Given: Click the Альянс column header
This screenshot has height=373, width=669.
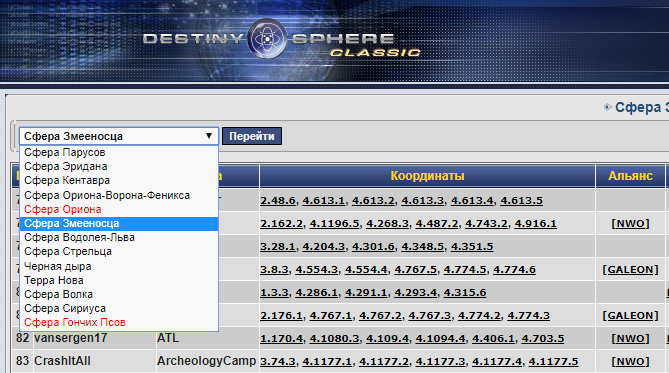Looking at the screenshot, I should click(x=630, y=176).
